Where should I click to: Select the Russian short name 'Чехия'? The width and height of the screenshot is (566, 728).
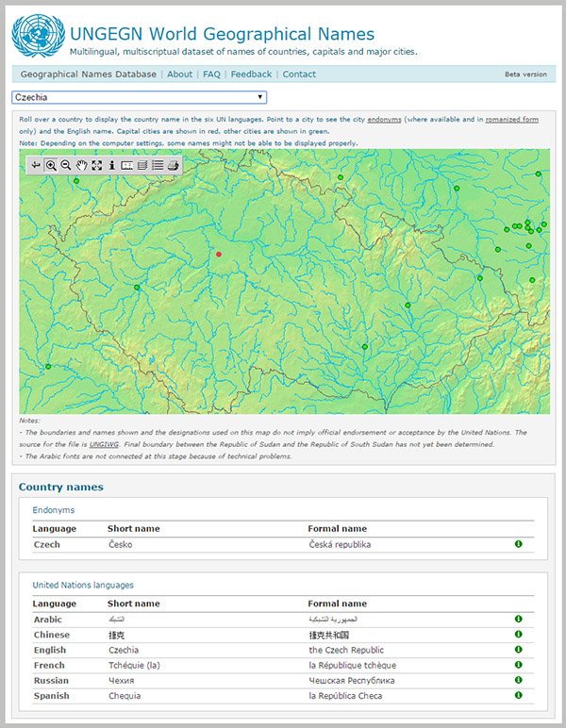click(x=121, y=681)
